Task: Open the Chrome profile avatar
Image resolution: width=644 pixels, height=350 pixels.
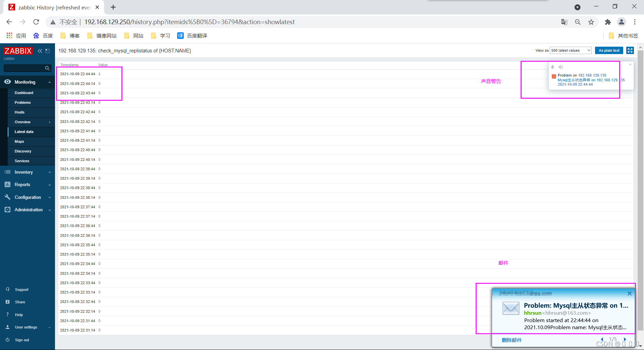Action: 622,22
